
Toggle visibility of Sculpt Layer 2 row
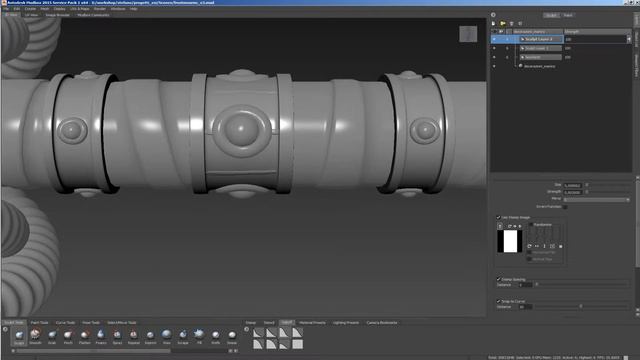pyautogui.click(x=494, y=48)
